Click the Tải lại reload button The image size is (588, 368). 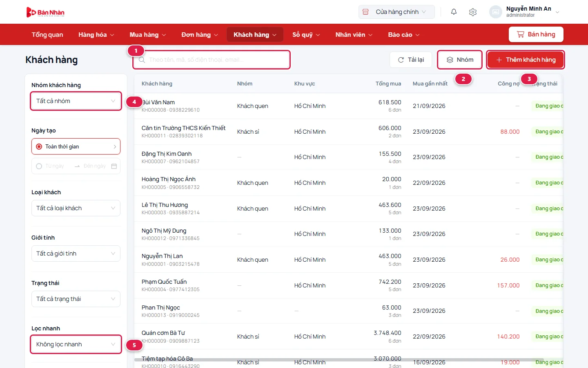point(411,60)
